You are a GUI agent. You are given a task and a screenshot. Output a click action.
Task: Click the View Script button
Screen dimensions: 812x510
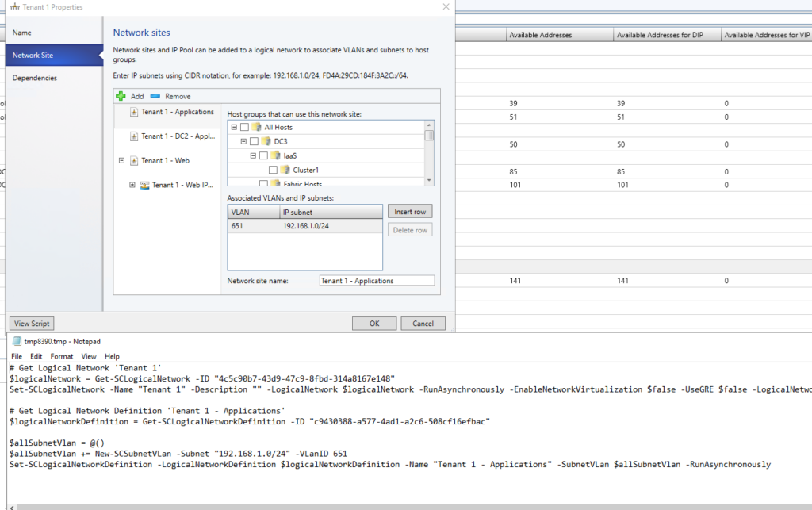(32, 323)
